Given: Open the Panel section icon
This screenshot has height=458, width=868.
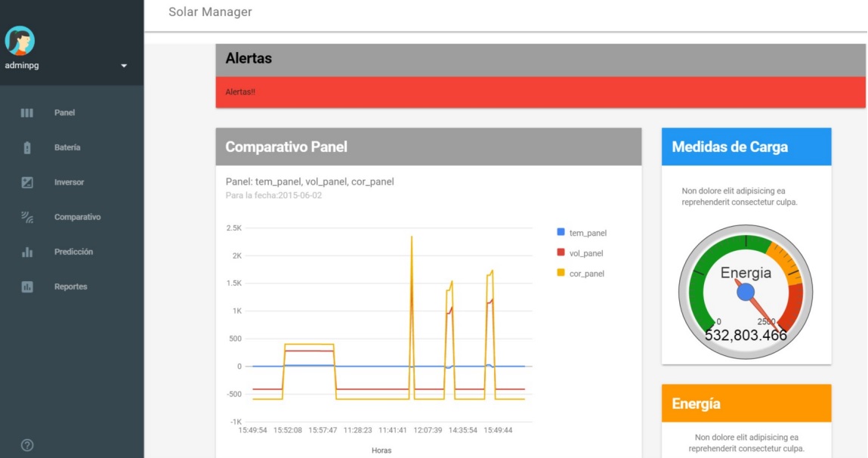Looking at the screenshot, I should coord(26,112).
